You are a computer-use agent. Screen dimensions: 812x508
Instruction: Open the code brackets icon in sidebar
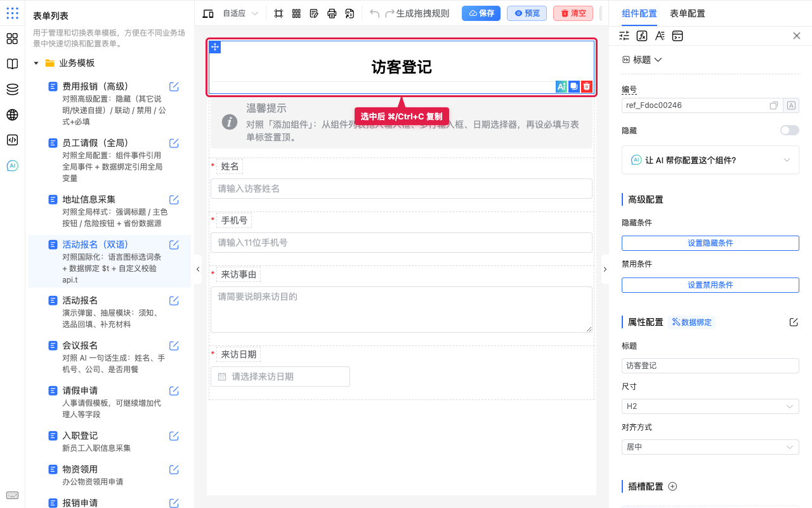(x=12, y=140)
